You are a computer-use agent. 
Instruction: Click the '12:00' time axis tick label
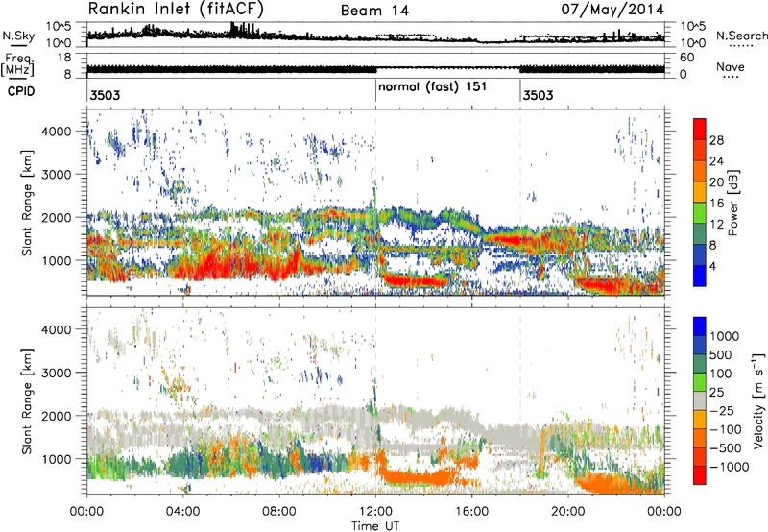375,512
